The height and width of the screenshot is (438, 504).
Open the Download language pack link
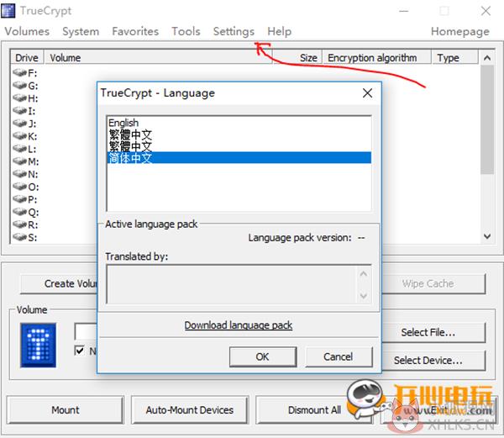(239, 325)
